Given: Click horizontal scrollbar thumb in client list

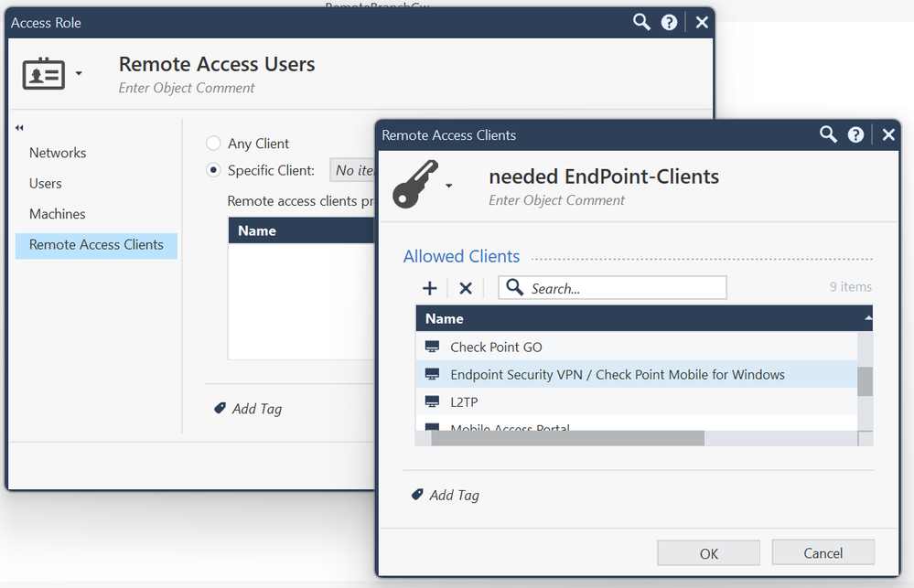Looking at the screenshot, I should [567, 438].
